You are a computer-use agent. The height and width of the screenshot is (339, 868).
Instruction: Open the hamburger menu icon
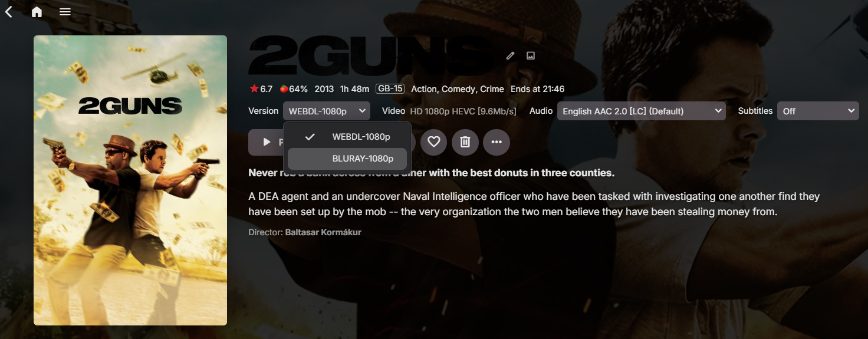(65, 12)
